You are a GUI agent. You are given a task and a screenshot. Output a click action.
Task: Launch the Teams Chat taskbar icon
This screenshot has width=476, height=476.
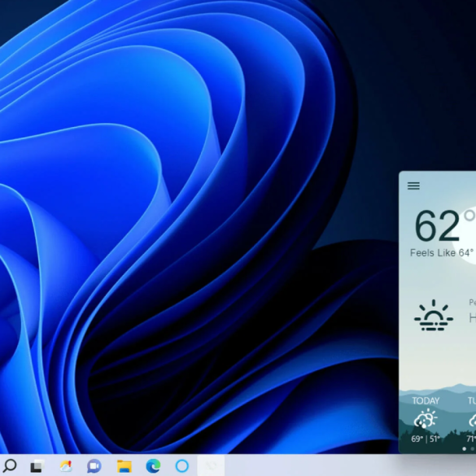(94, 466)
